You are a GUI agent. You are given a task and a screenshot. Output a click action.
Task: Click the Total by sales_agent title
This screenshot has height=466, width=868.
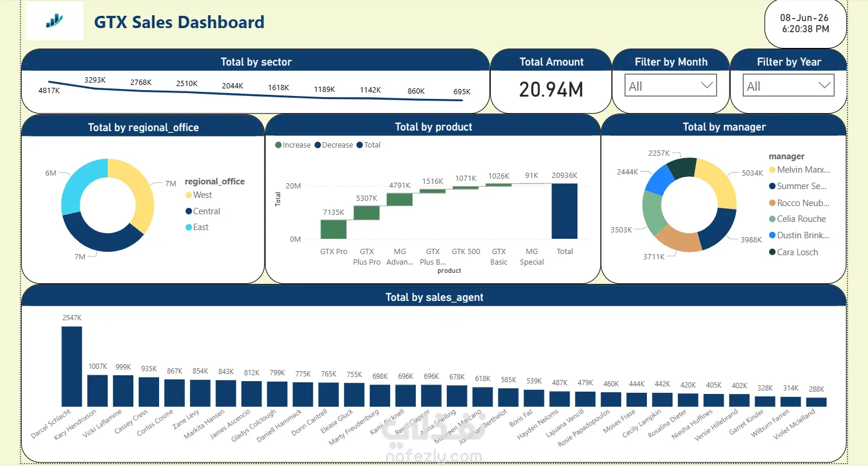click(435, 297)
